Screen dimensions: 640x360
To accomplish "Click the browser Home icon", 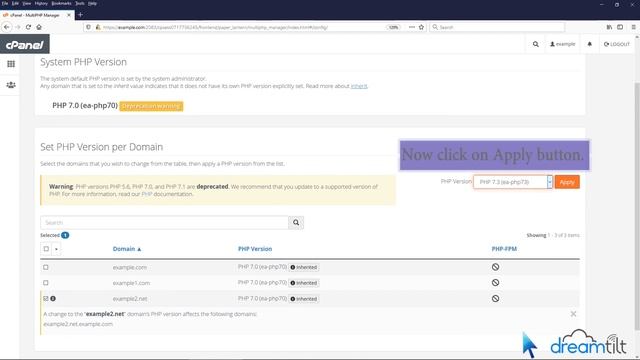I will 39,27.
